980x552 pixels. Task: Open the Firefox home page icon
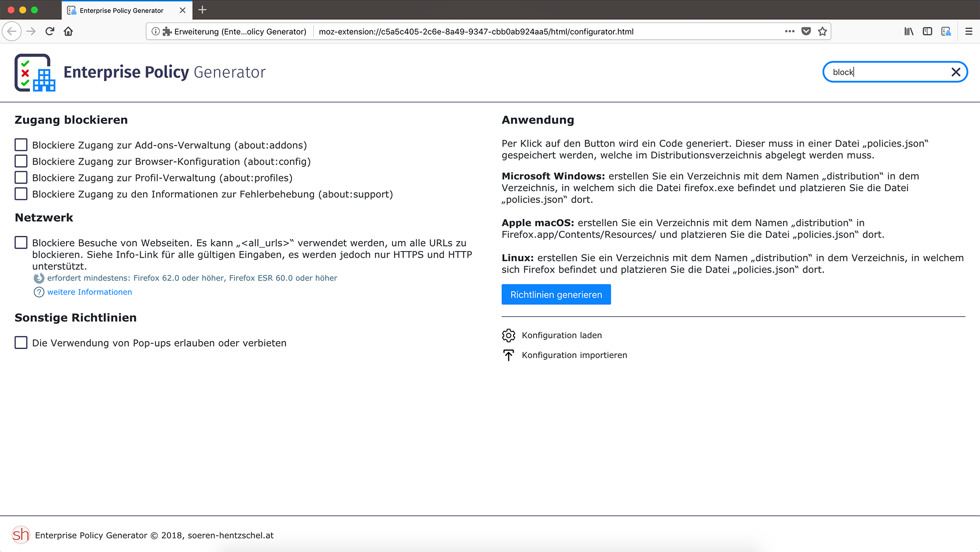[x=68, y=31]
